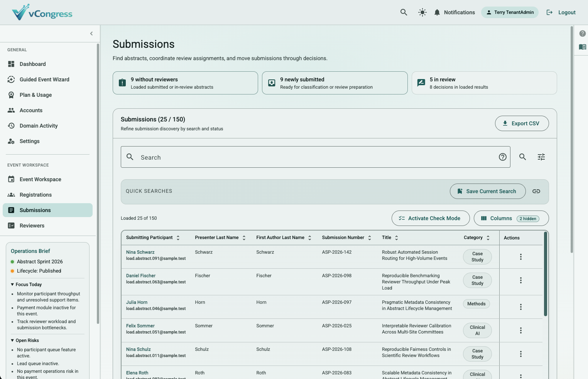The image size is (588, 379).
Task: Open search help question mark in field
Action: 502,157
